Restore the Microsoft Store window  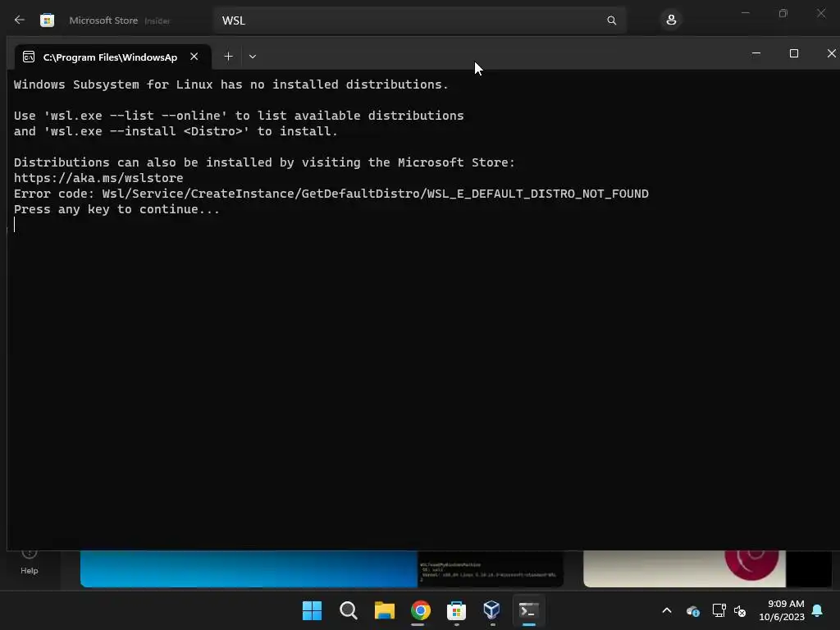783,13
